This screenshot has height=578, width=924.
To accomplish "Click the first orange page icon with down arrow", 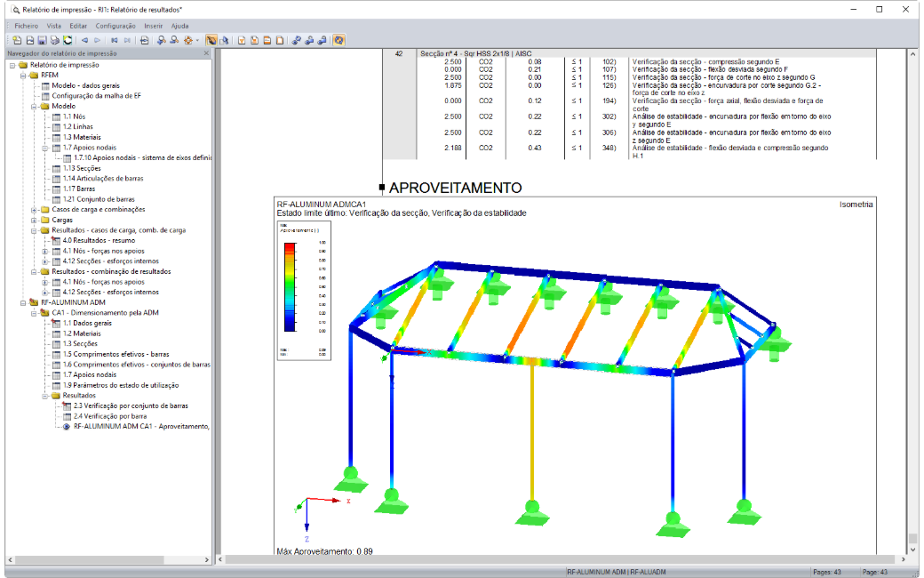I will click(242, 40).
